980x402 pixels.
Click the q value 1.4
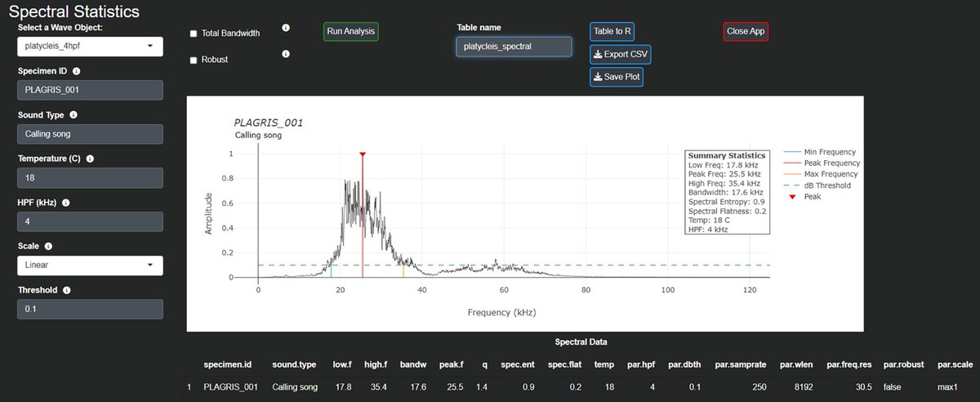pos(482,386)
